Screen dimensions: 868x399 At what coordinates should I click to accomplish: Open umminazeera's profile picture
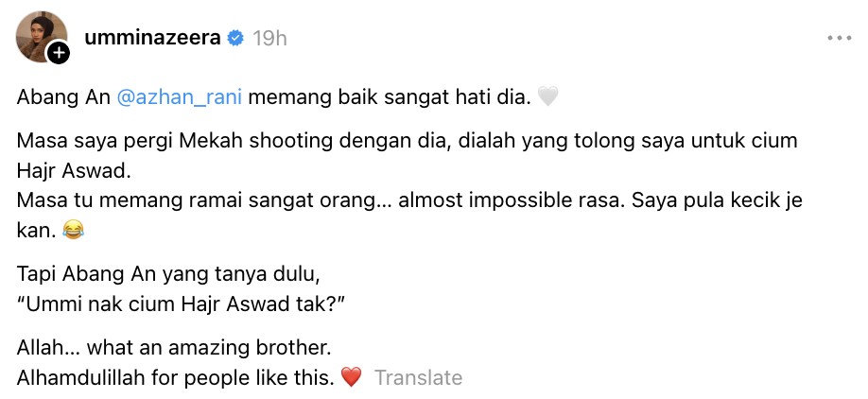coord(40,37)
